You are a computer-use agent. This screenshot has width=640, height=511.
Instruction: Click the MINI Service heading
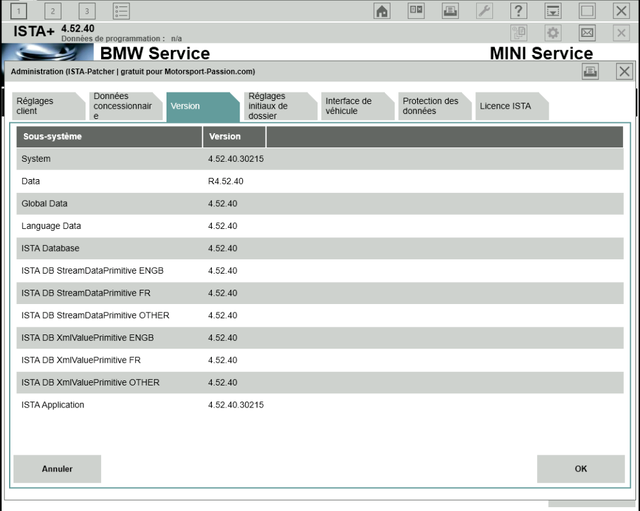541,53
